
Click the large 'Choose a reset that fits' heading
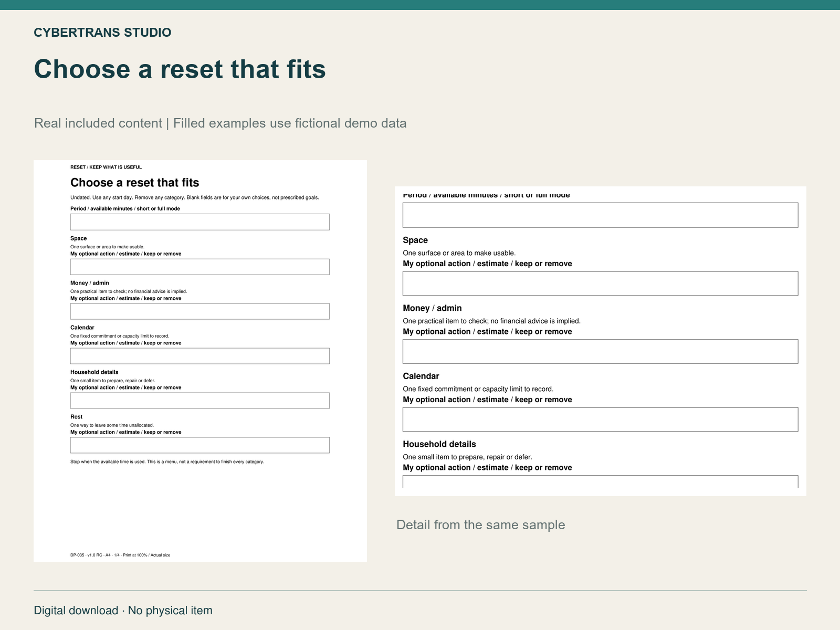pos(180,69)
